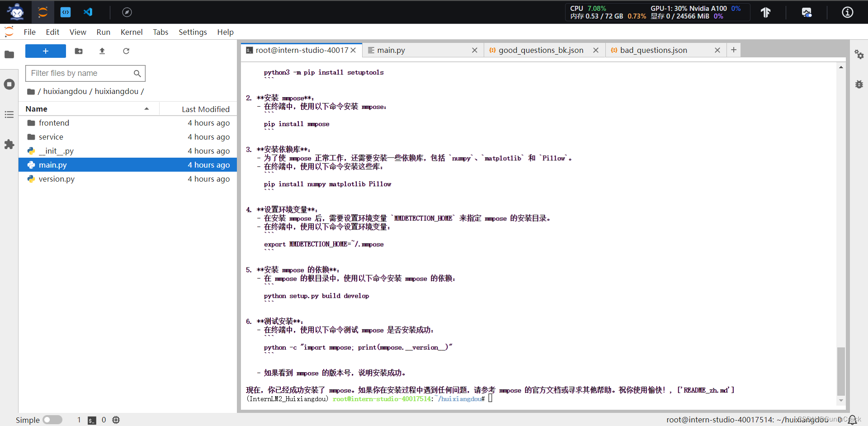Open the notifications bell
The image size is (868, 426).
852,420
